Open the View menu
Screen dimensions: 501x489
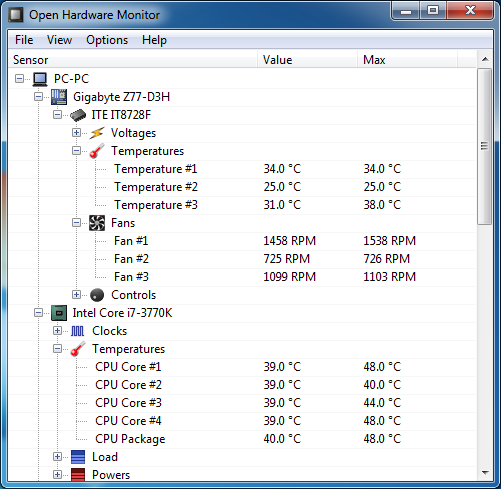pos(59,40)
